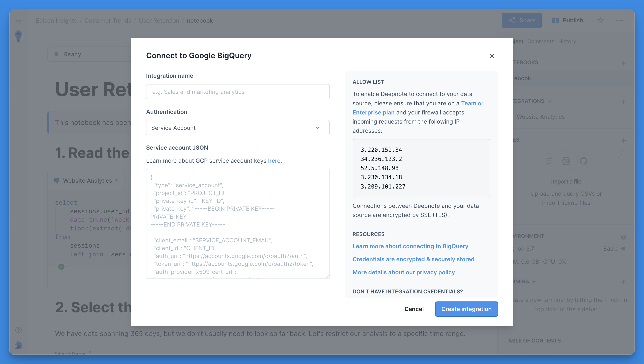This screenshot has width=644, height=364.
Task: Click the IP address 3.209.101.227
Action: tap(383, 187)
